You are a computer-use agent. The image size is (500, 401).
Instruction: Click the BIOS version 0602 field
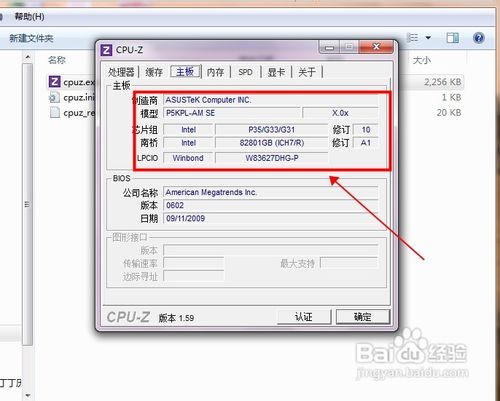point(271,205)
